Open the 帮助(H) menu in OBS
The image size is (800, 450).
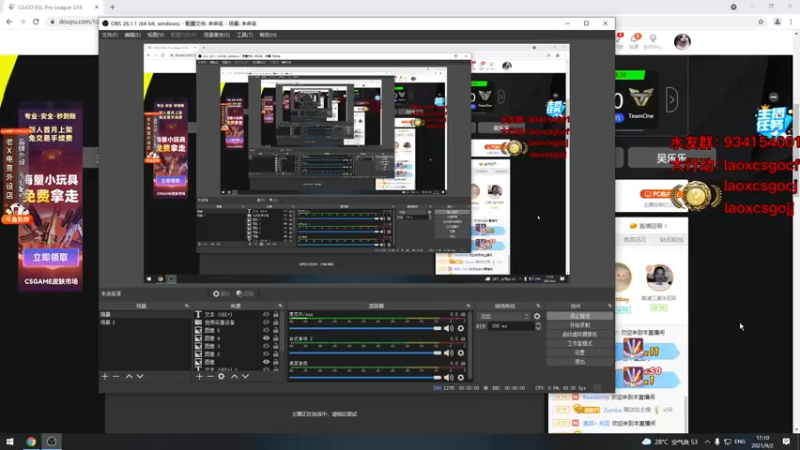(268, 35)
